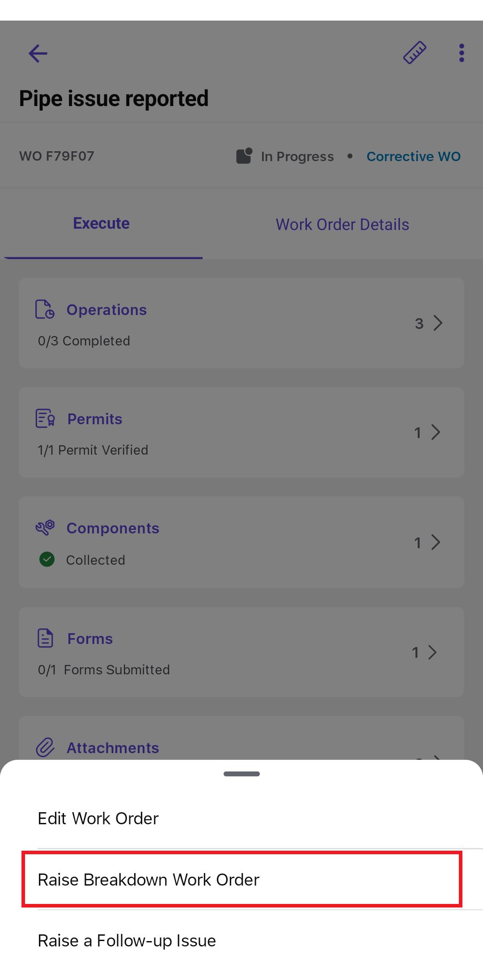This screenshot has height=980, width=483.
Task: Open the ruler measurement icon
Action: tap(415, 53)
